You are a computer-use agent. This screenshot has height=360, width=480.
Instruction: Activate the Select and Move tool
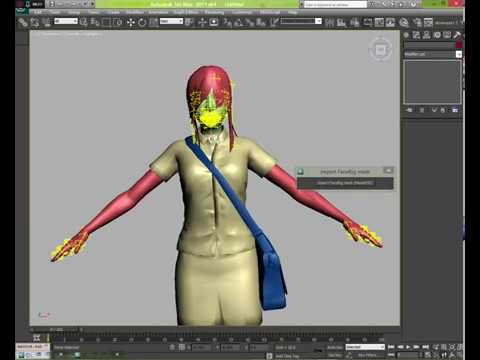coord(131,22)
